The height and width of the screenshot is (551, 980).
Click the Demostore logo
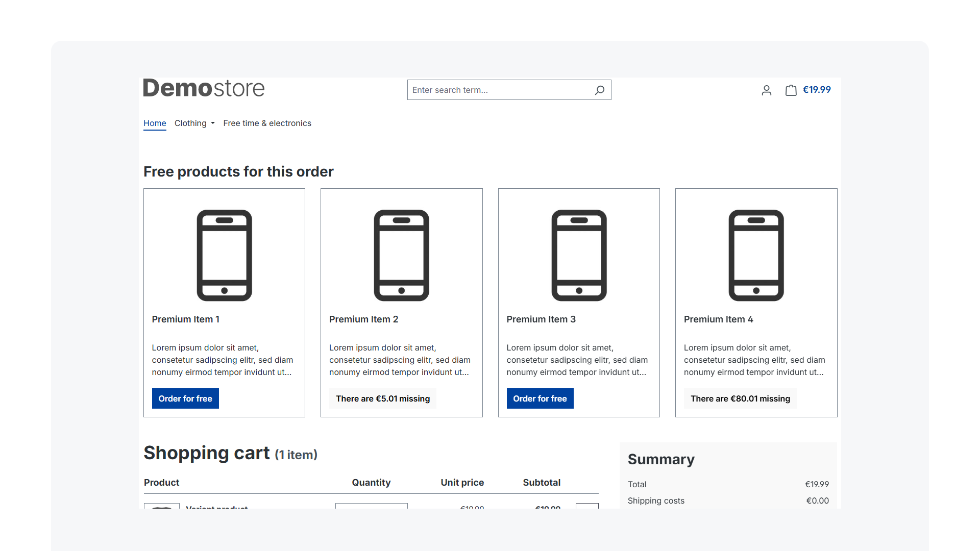(x=204, y=88)
